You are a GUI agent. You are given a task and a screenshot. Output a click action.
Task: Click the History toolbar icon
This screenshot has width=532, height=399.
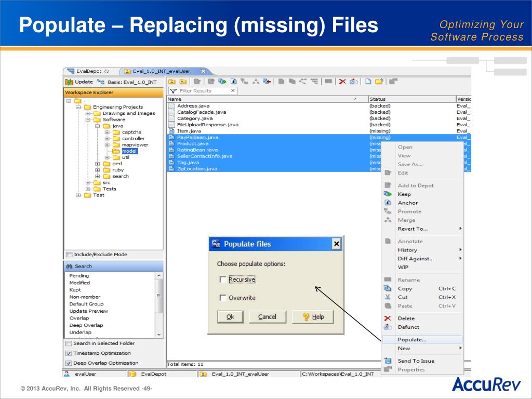pyautogui.click(x=292, y=82)
